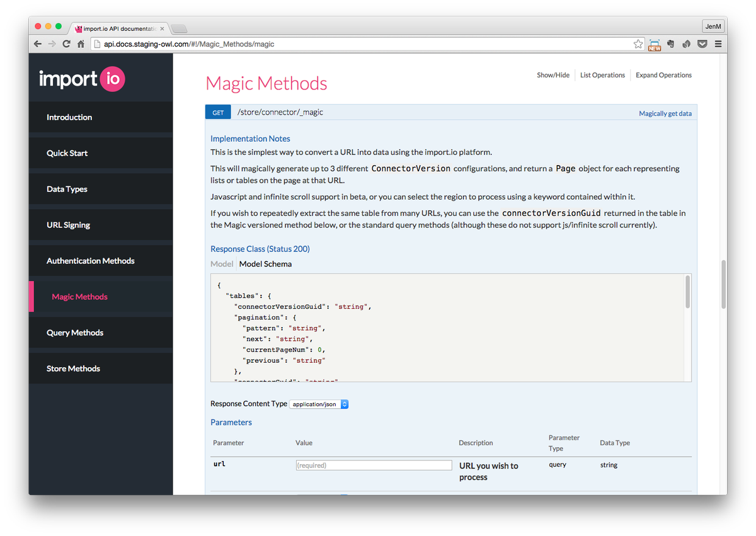756x536 pixels.
Task: Open the screenshot extension marked NEW
Action: (x=655, y=44)
